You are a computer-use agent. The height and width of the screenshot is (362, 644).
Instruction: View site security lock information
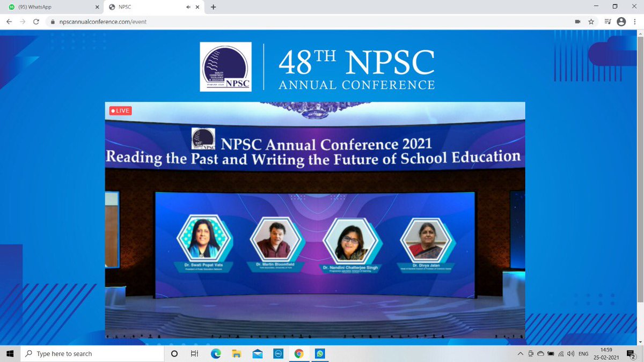click(x=53, y=22)
